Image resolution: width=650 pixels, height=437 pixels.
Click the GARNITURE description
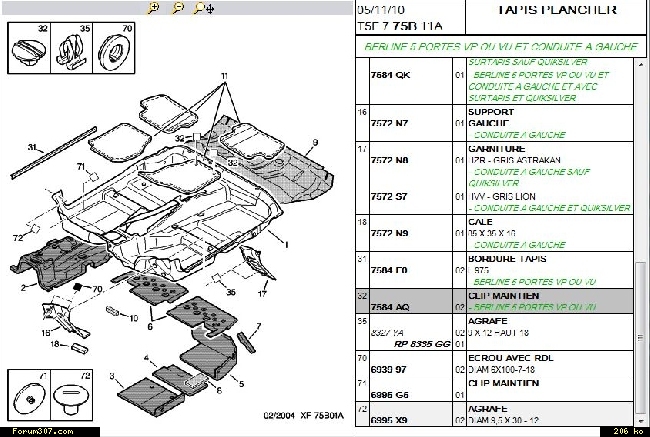497,148
